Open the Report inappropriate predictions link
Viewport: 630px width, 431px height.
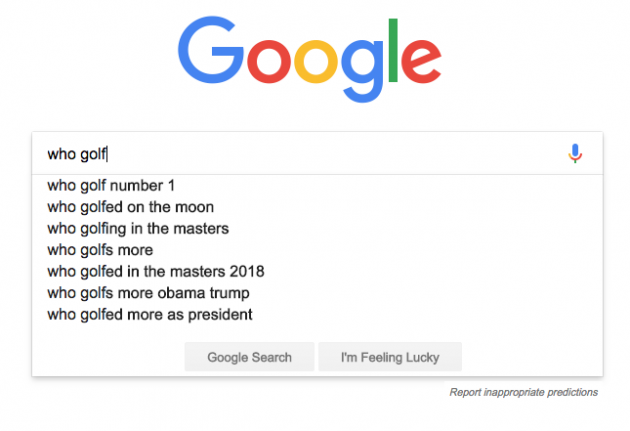523,392
